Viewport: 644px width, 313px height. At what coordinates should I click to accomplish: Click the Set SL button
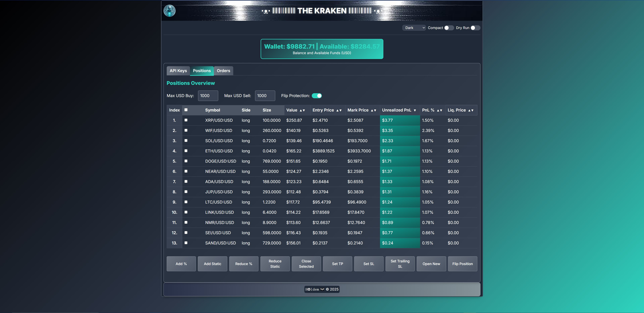(x=369, y=264)
